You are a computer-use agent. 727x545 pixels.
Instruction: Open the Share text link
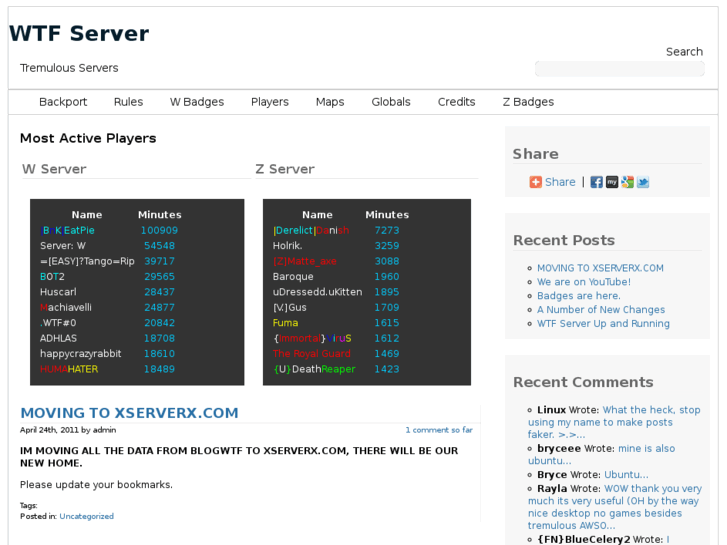click(560, 182)
